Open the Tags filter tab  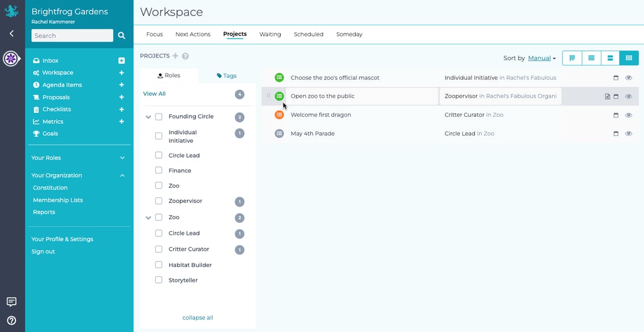click(227, 75)
